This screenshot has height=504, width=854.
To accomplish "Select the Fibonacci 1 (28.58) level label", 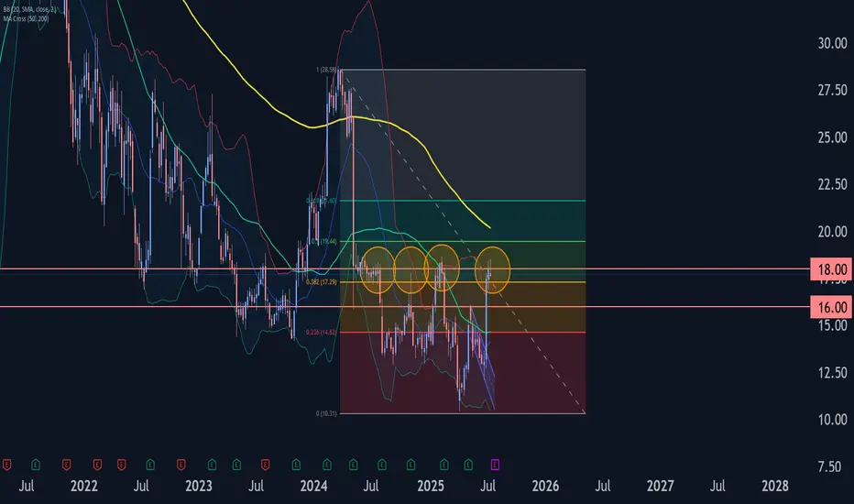I will tap(326, 70).
